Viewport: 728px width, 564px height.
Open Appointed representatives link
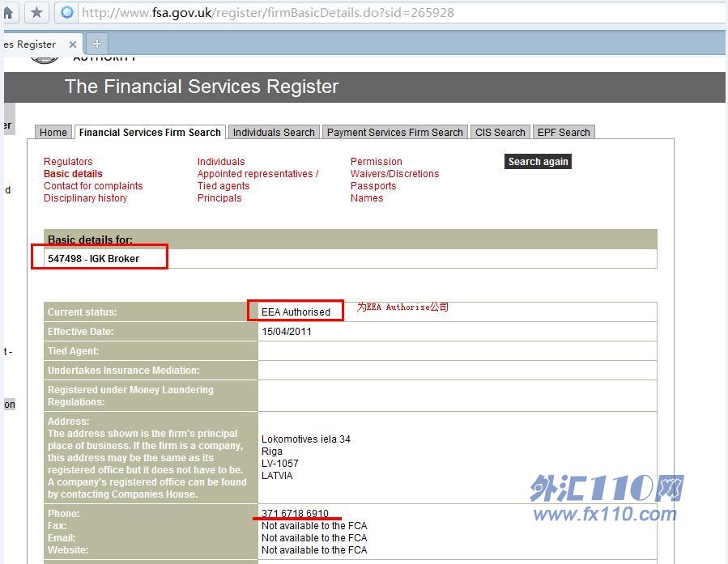coord(258,173)
